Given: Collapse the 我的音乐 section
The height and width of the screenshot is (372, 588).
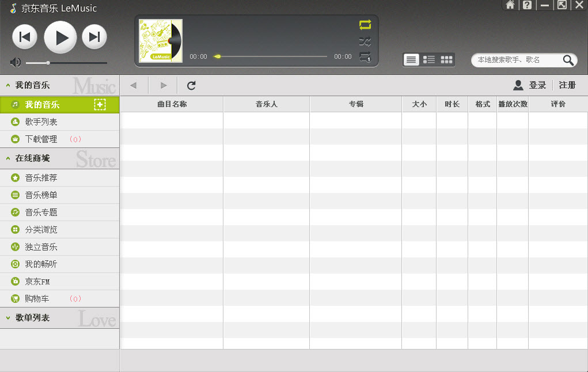Looking at the screenshot, I should coord(7,85).
